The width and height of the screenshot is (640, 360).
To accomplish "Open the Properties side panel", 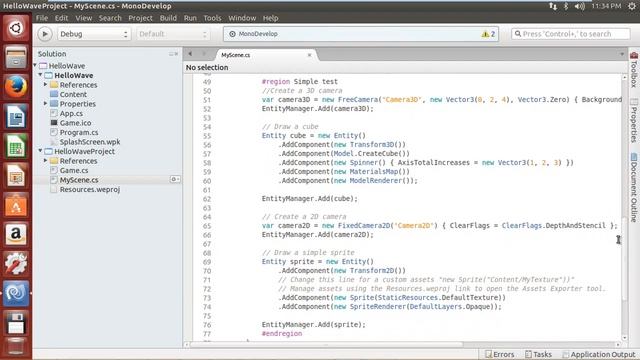I will [634, 120].
